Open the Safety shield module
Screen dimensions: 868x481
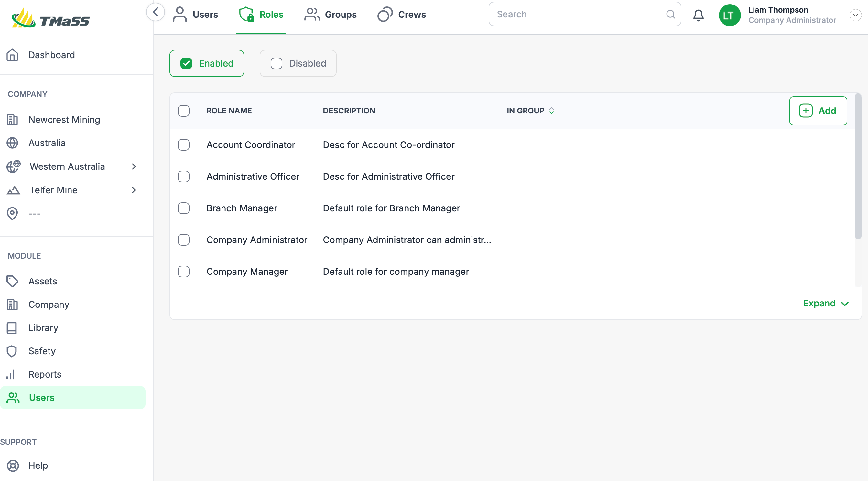pos(12,351)
